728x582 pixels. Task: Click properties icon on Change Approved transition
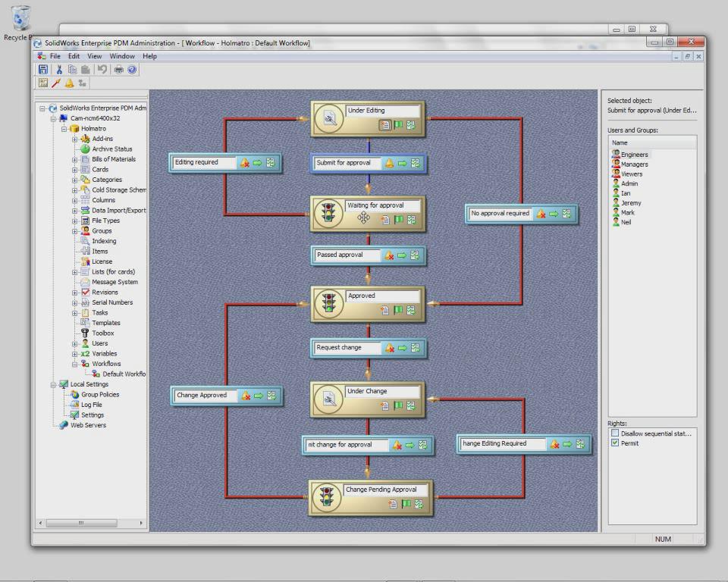271,396
